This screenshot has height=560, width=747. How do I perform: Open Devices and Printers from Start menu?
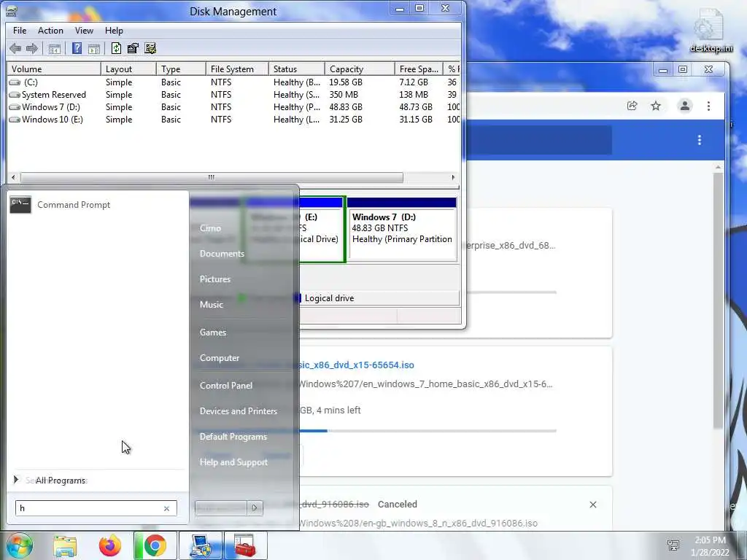(x=239, y=411)
